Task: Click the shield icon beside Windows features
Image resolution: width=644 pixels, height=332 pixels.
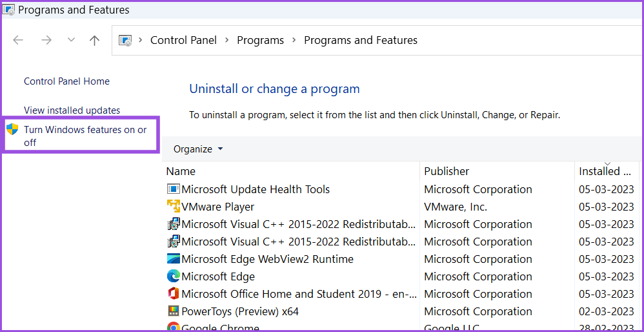Action: pos(12,129)
